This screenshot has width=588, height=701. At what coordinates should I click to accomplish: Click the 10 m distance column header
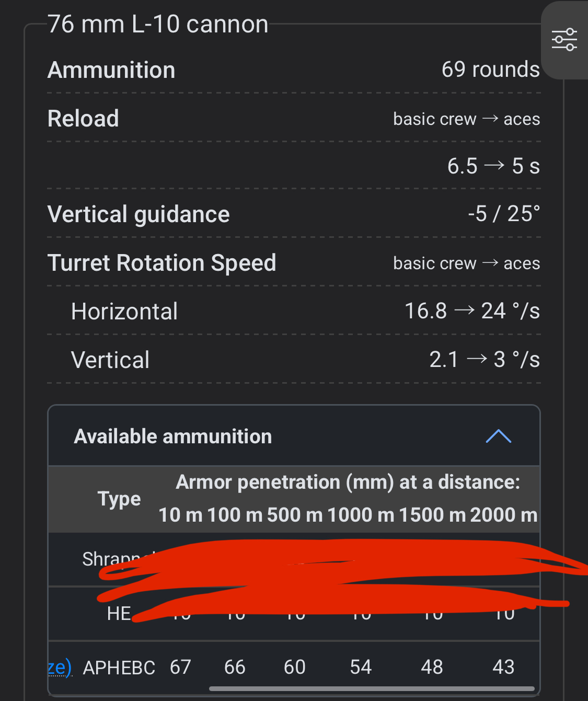tap(180, 515)
